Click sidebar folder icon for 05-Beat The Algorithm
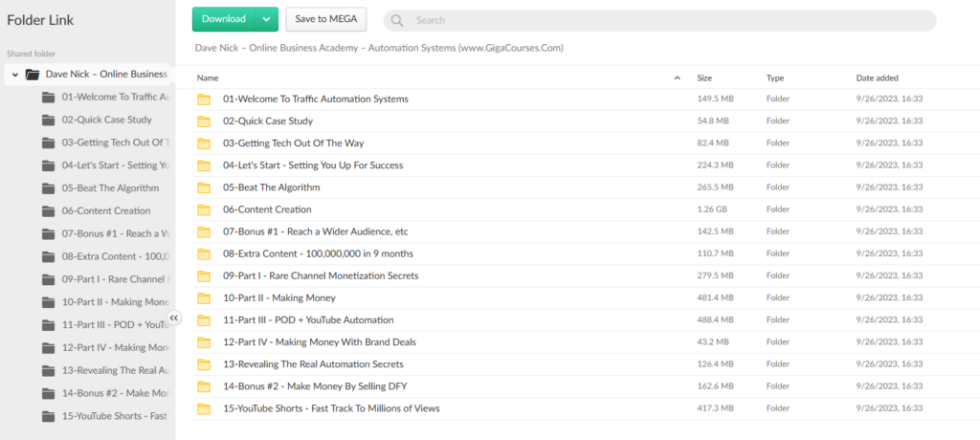The width and height of the screenshot is (980, 440). [48, 187]
